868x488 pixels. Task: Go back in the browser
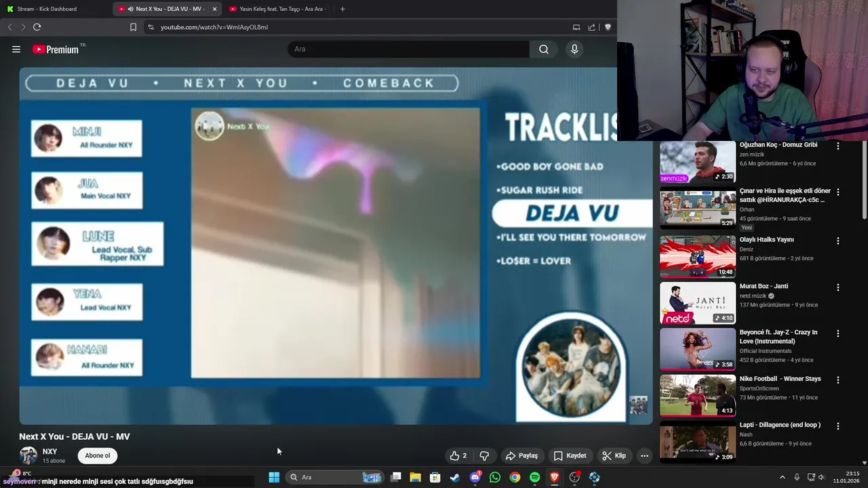[9, 27]
